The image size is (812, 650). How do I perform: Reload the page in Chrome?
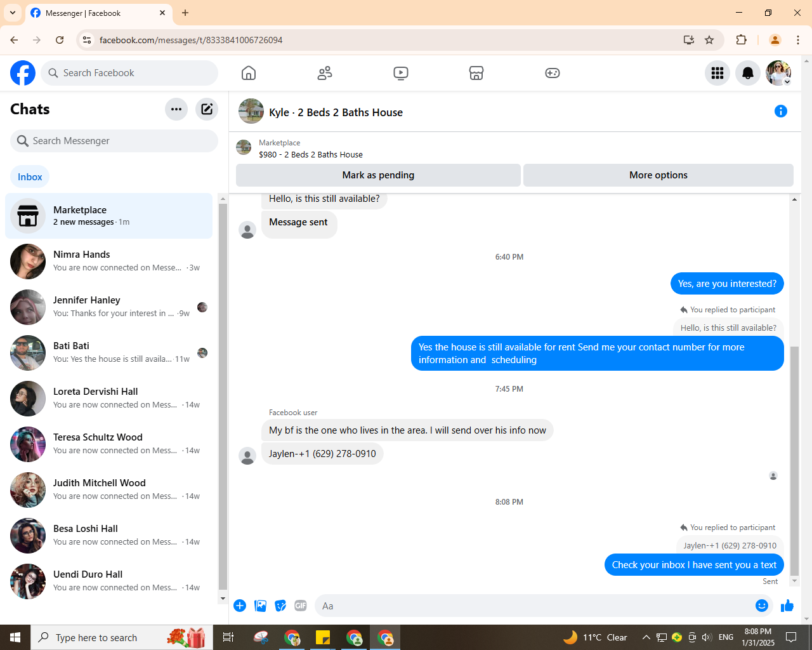click(60, 40)
